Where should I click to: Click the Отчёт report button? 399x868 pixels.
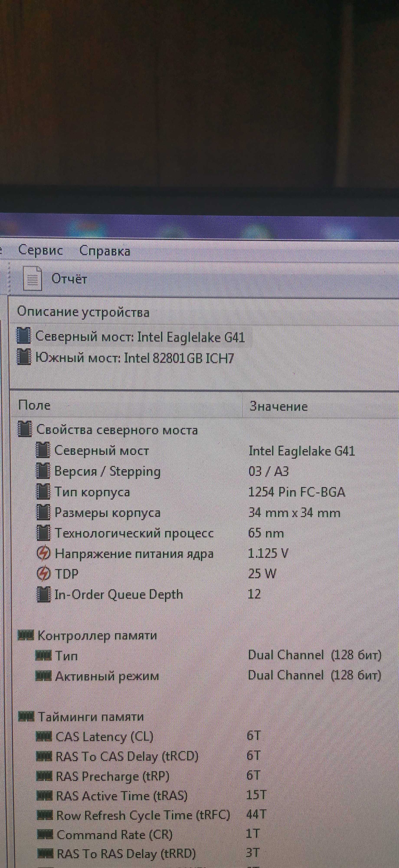55,279
